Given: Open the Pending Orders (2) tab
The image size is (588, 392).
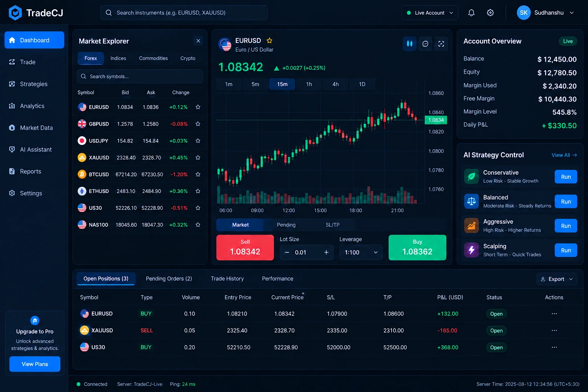Looking at the screenshot, I should pos(169,279).
